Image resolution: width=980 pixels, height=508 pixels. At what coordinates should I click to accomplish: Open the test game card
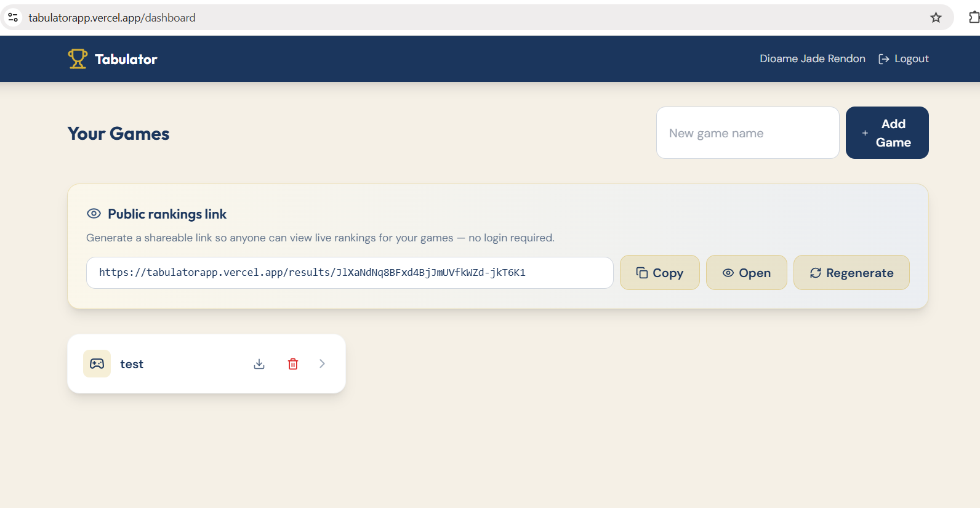[x=206, y=364]
